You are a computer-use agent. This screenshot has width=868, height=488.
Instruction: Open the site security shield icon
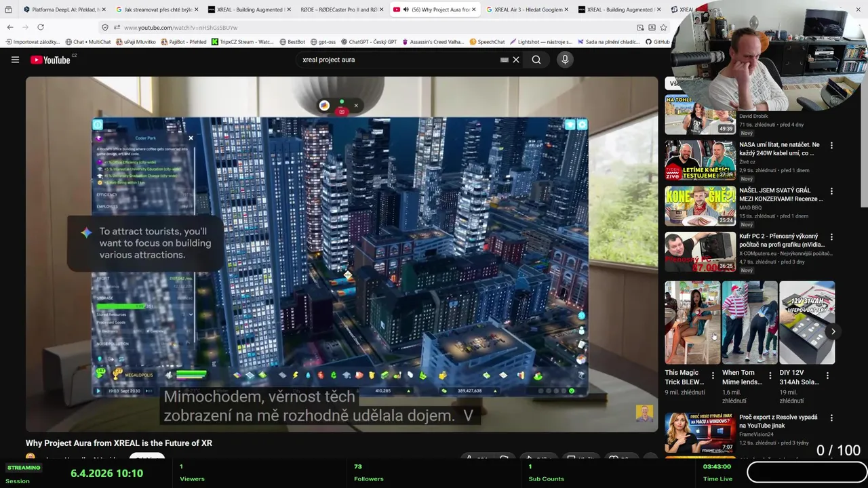click(104, 27)
